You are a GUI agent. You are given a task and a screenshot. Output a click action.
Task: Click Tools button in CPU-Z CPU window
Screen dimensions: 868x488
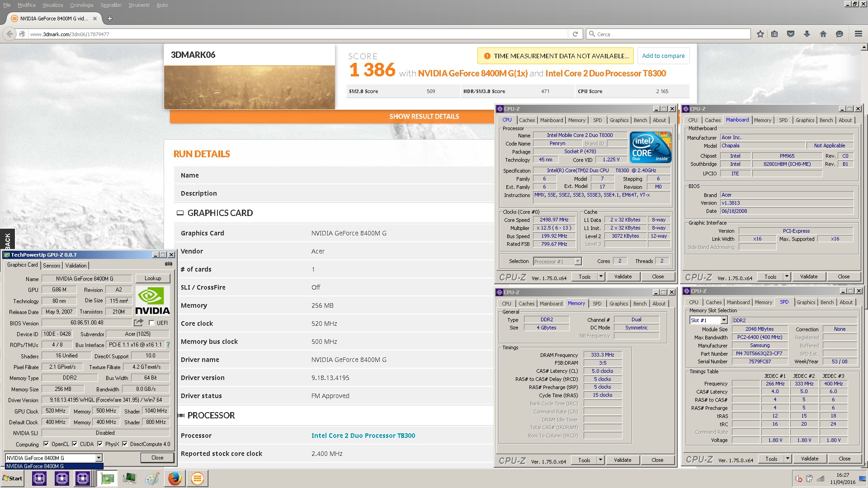585,277
